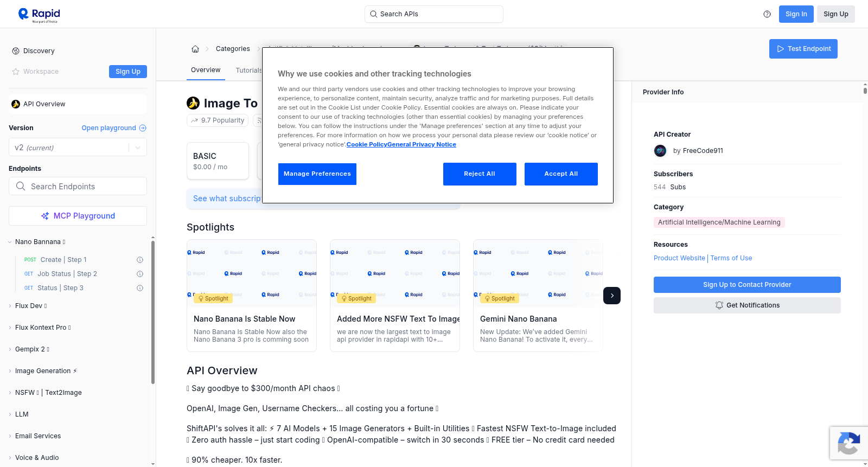Open Discovery in the sidebar
The height and width of the screenshot is (467, 868).
pyautogui.click(x=39, y=51)
